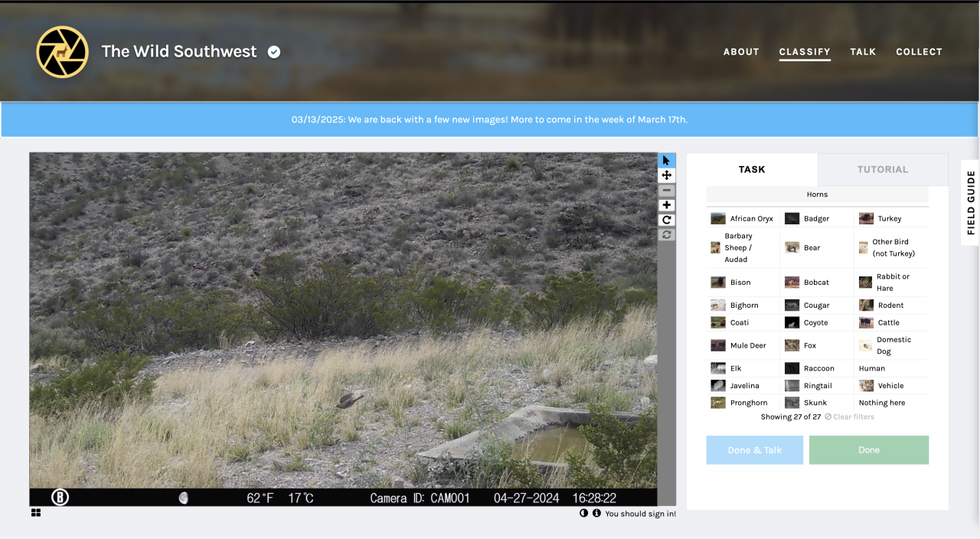
Task: Select the Bison option
Action: [x=743, y=283]
